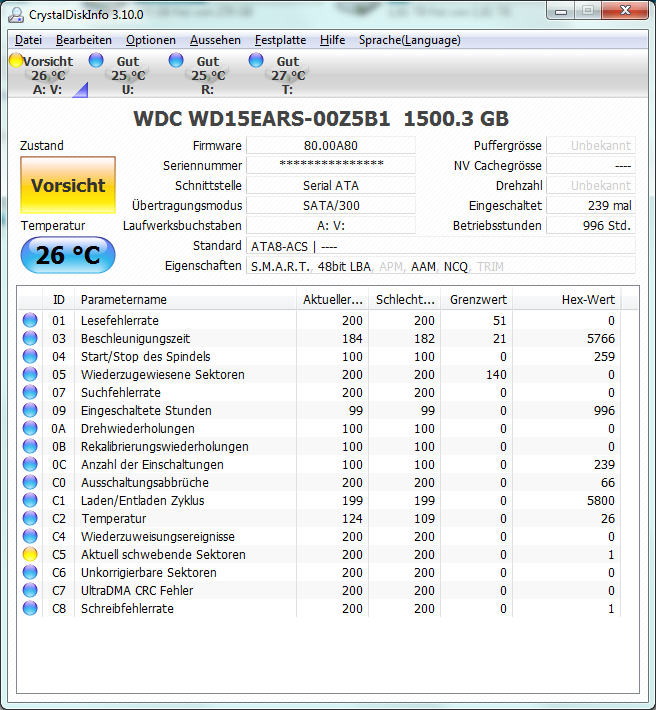This screenshot has width=656, height=710.
Task: Click the CrystalDiskInfo title bar app icon
Action: pyautogui.click(x=16, y=14)
